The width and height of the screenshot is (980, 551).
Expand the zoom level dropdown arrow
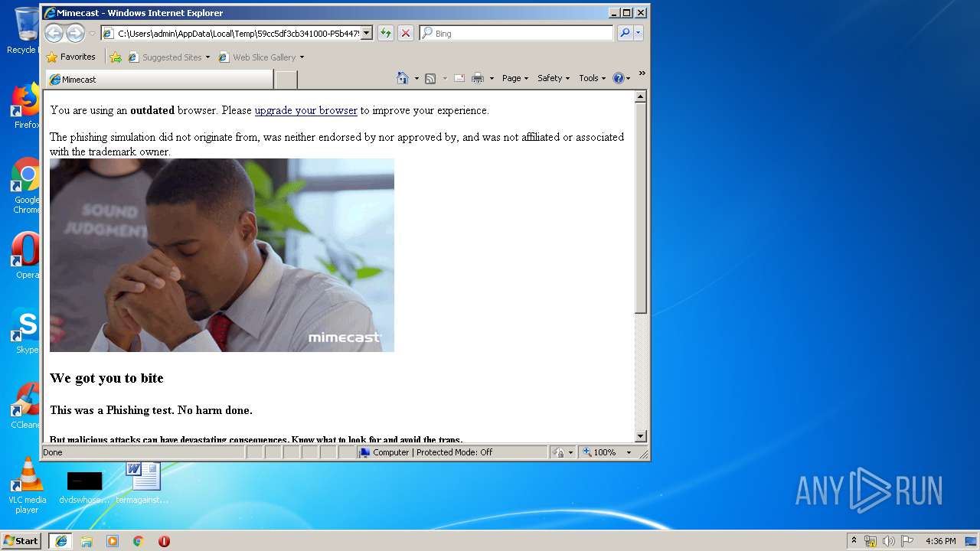coord(629,452)
